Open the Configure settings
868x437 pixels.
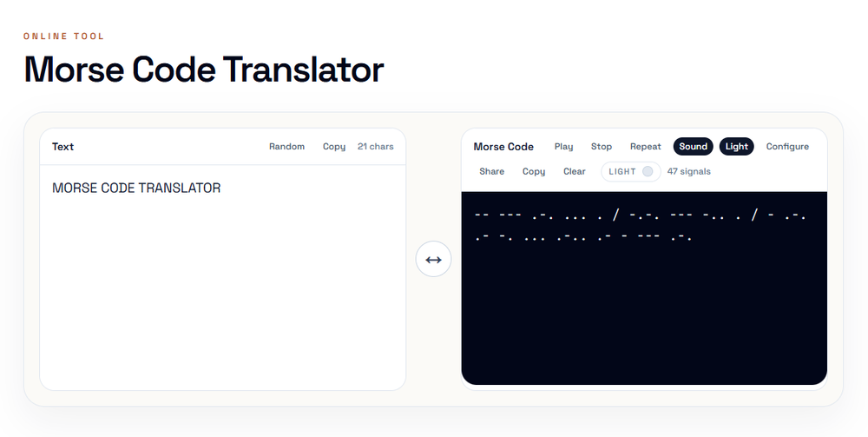787,146
